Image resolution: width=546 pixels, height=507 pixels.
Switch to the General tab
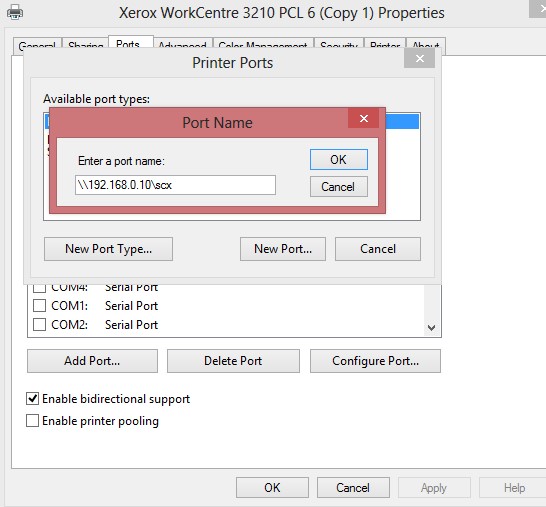click(x=37, y=45)
